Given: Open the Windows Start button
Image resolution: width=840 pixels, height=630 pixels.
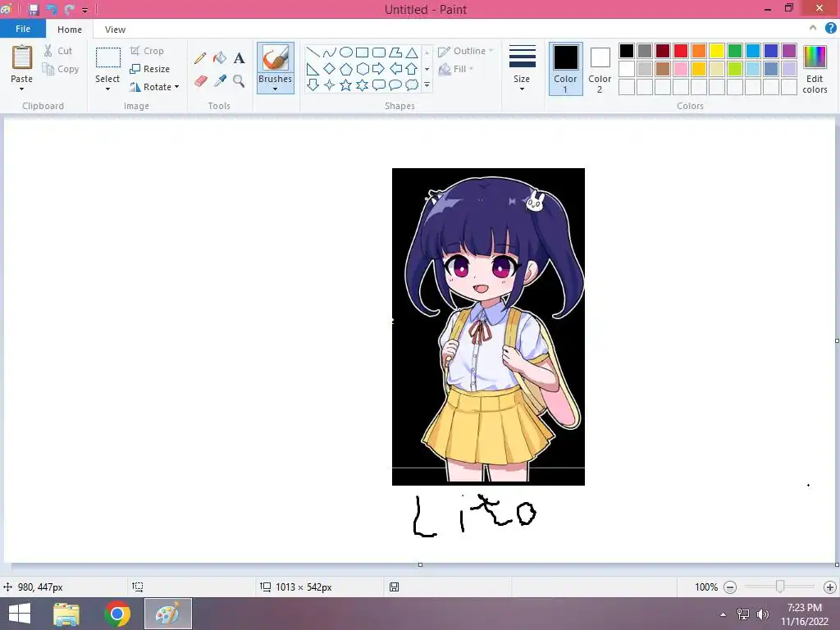Looking at the screenshot, I should pos(20,614).
